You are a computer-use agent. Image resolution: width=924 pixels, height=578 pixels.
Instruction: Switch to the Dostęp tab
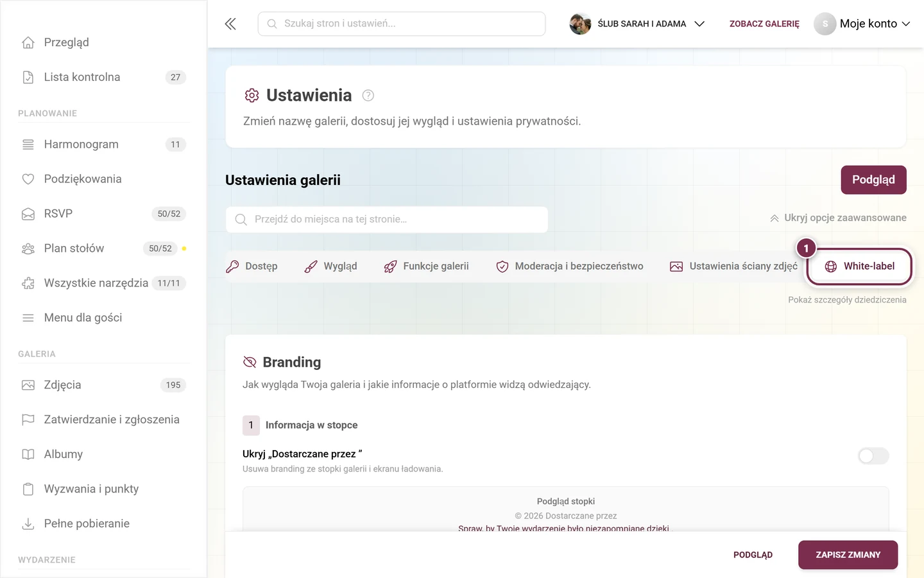tap(252, 267)
